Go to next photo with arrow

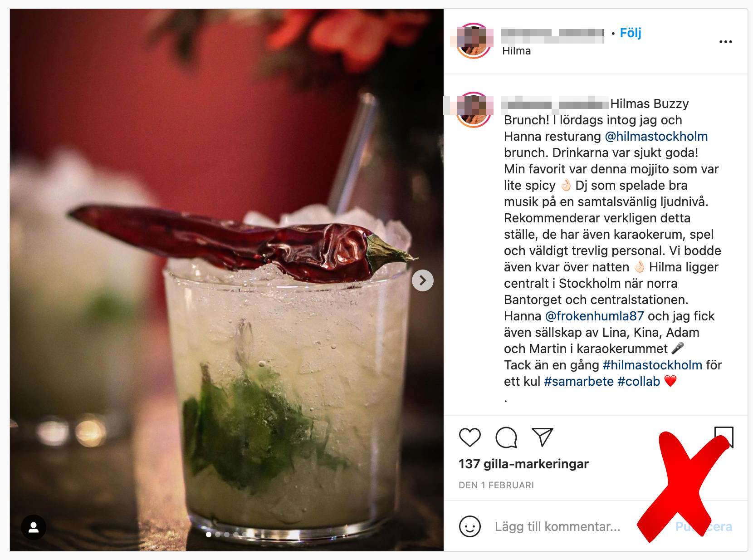(423, 280)
